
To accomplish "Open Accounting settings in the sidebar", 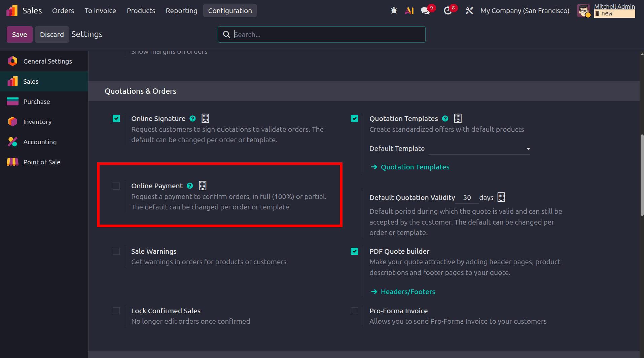I will tap(40, 142).
